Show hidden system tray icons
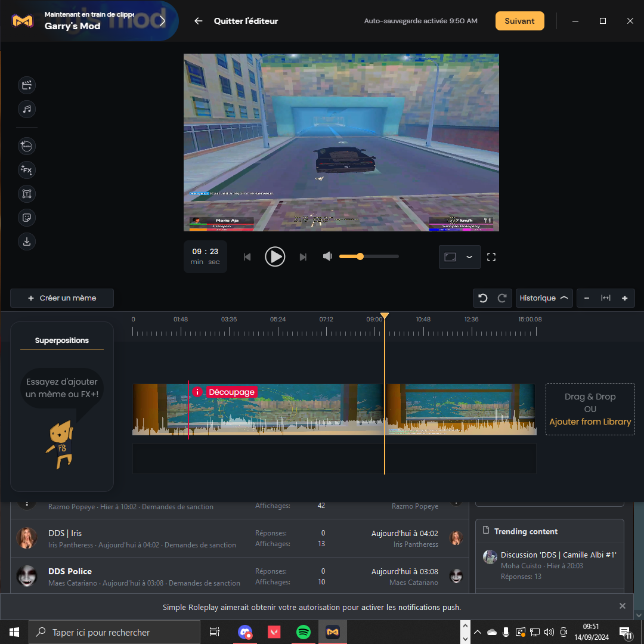644x644 pixels. pyautogui.click(x=478, y=633)
